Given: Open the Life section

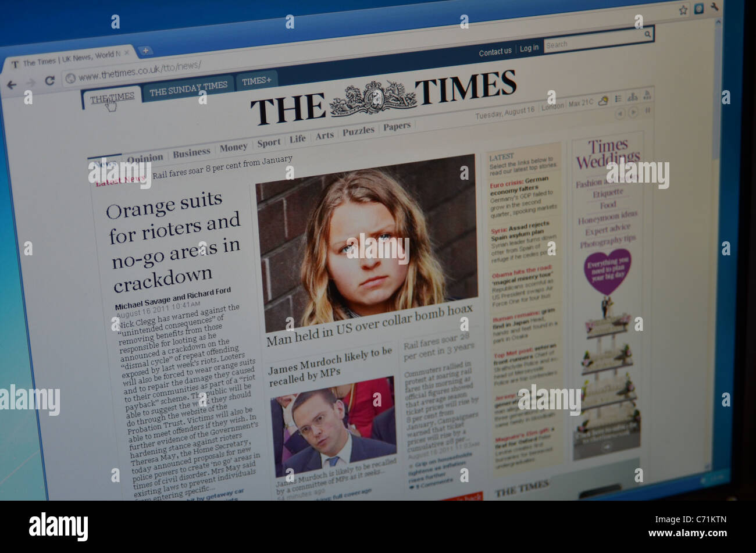Looking at the screenshot, I should click(x=297, y=139).
